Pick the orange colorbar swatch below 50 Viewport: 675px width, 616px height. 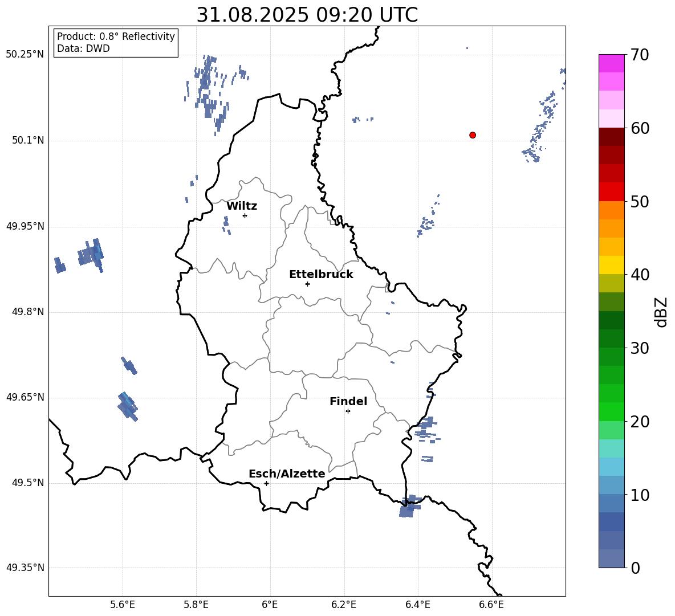tap(611, 210)
